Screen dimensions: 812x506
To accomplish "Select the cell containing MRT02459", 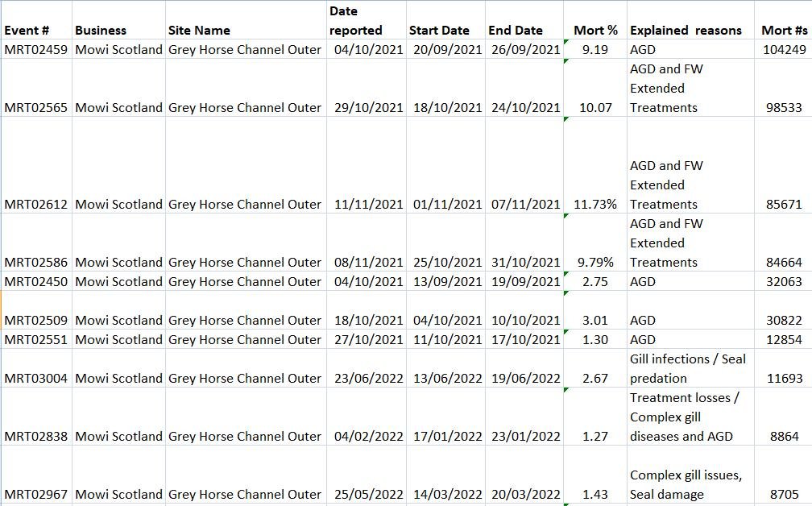I will pyautogui.click(x=35, y=49).
